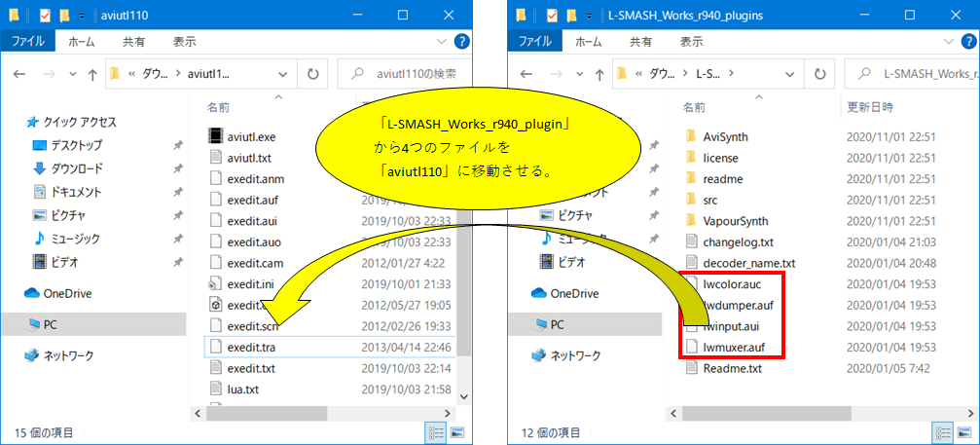Open the 表示 tab in aviutl110 window
The height and width of the screenshot is (445, 980).
click(x=184, y=43)
